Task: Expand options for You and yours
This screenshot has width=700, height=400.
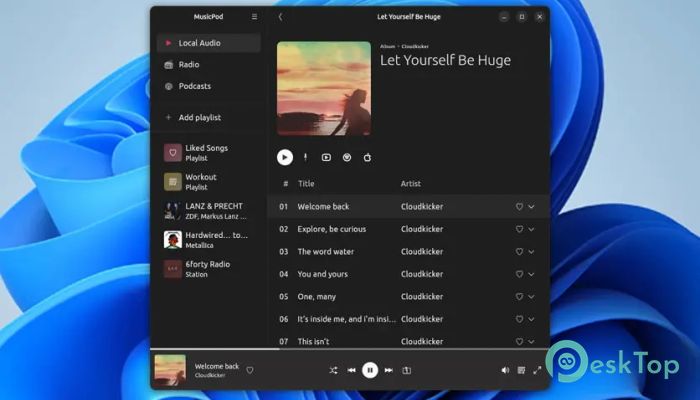Action: (x=531, y=274)
